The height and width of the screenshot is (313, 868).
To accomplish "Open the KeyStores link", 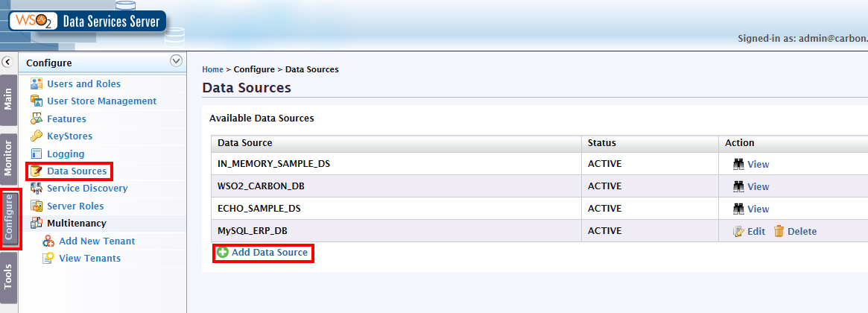I will 70,136.
